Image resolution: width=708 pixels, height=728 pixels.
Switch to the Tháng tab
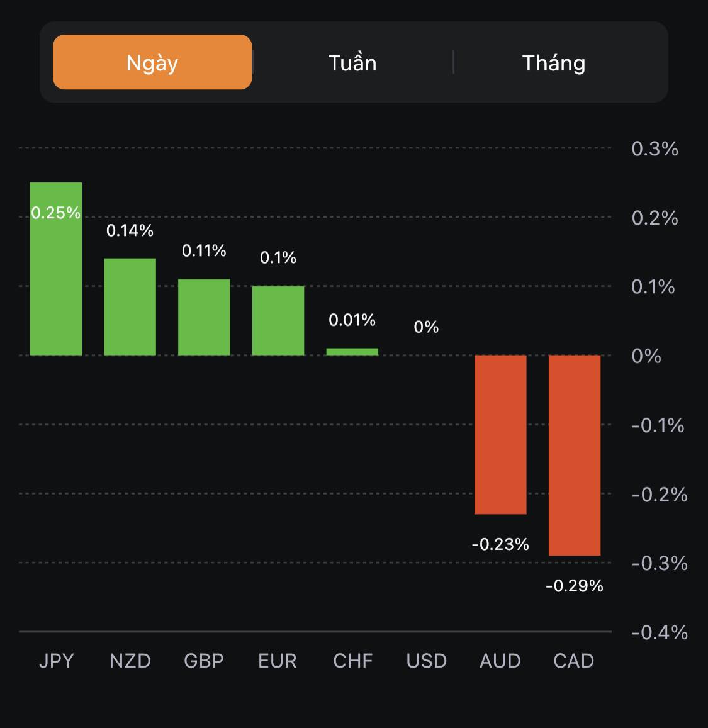554,63
